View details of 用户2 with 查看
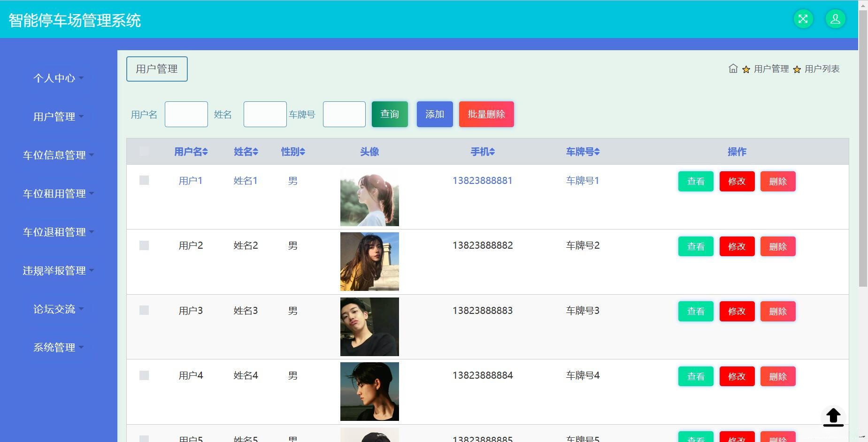The image size is (868, 442). (696, 246)
